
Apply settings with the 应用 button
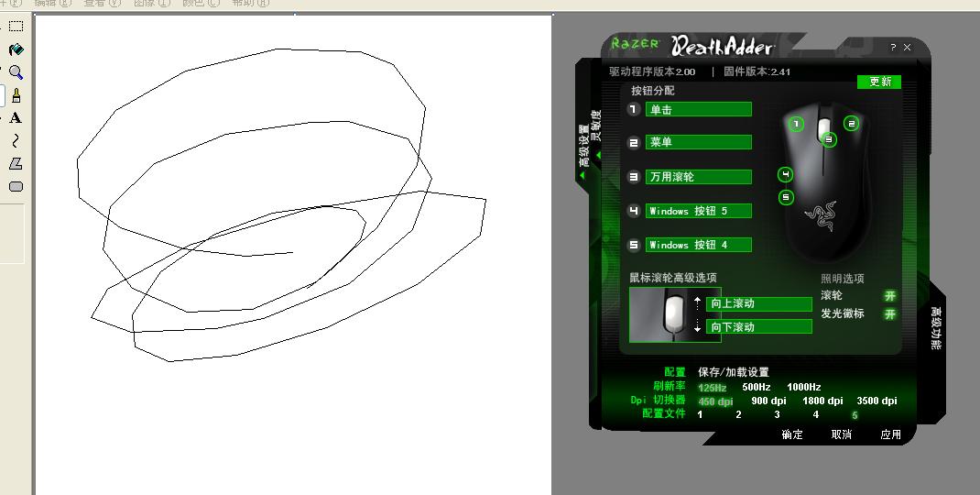coord(890,434)
